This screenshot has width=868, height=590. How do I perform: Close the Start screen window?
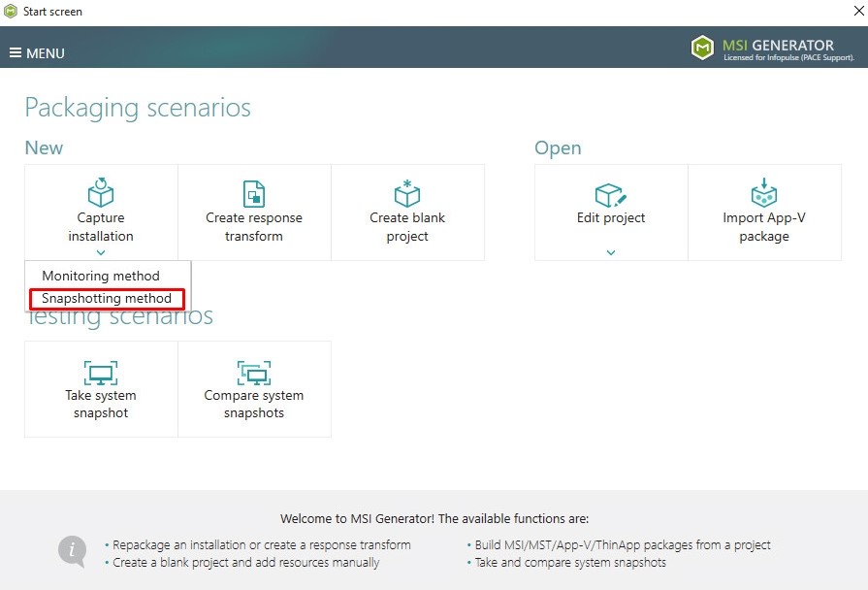click(x=859, y=11)
